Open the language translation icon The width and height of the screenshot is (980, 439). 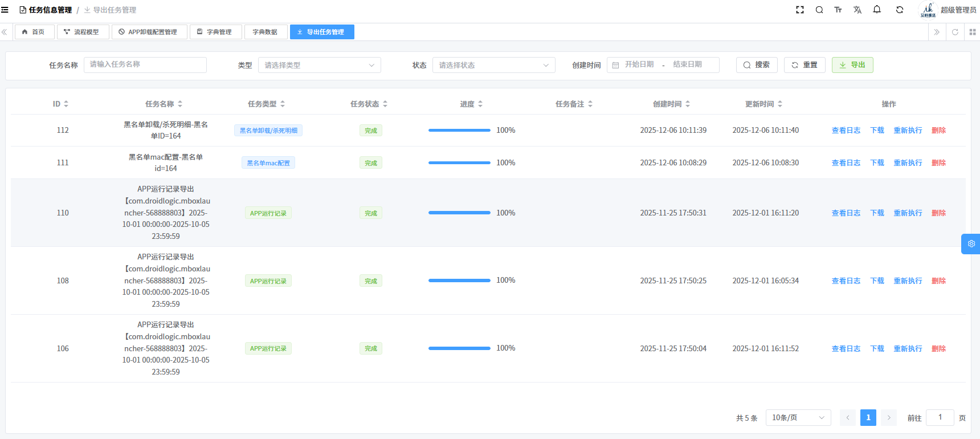coord(857,10)
